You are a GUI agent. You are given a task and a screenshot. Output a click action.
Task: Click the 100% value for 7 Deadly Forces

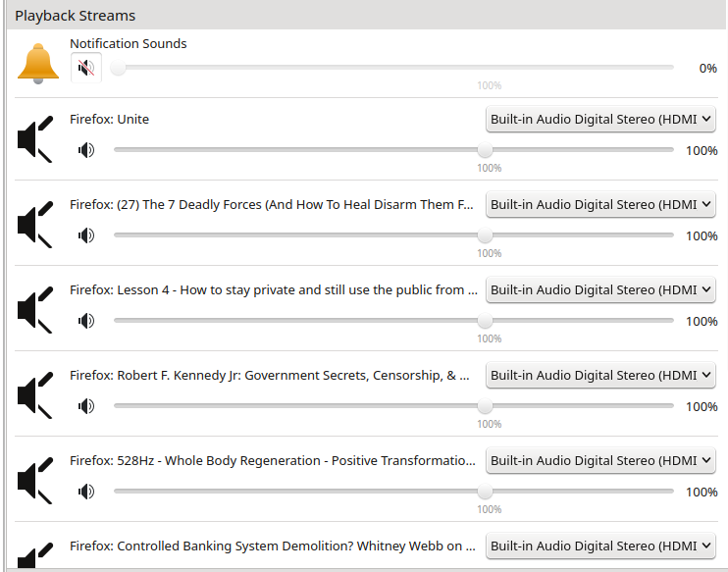702,236
